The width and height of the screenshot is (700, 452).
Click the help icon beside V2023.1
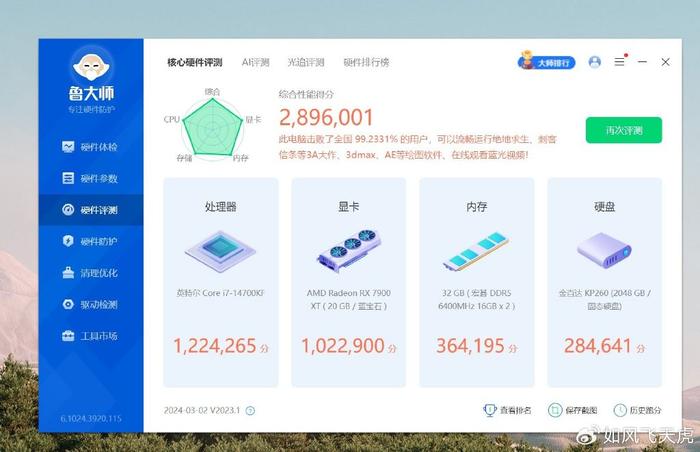coord(250,410)
